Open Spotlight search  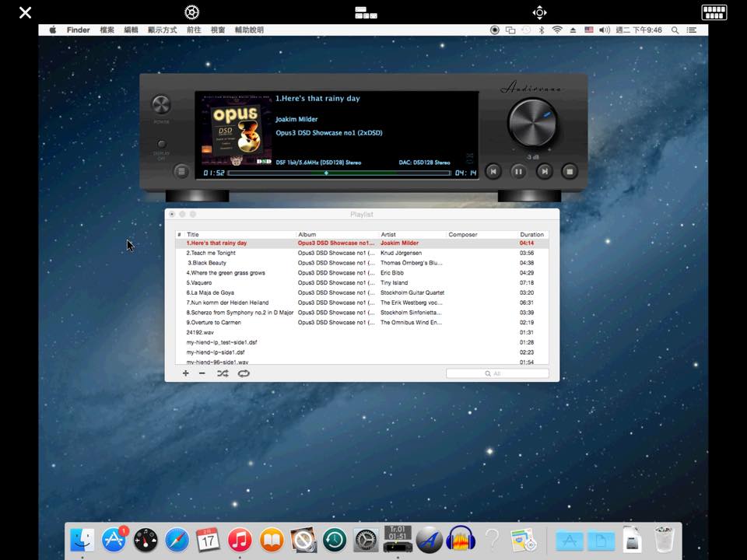click(675, 30)
